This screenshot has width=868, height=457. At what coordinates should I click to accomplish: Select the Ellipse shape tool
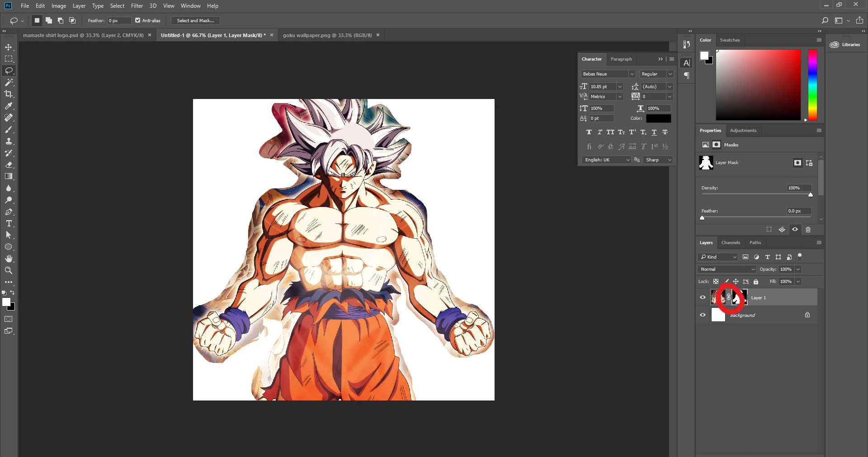(x=9, y=247)
